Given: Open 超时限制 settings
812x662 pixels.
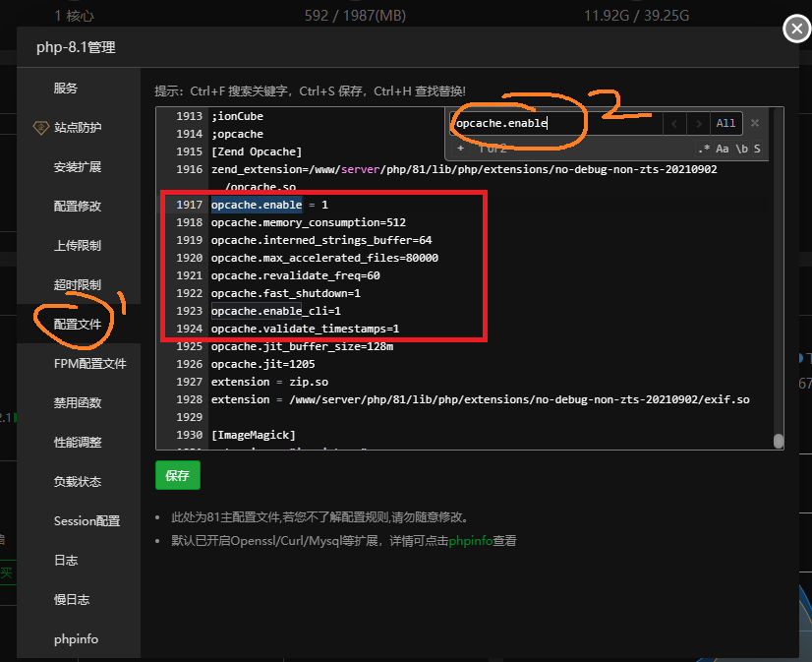Looking at the screenshot, I should pos(78,285).
